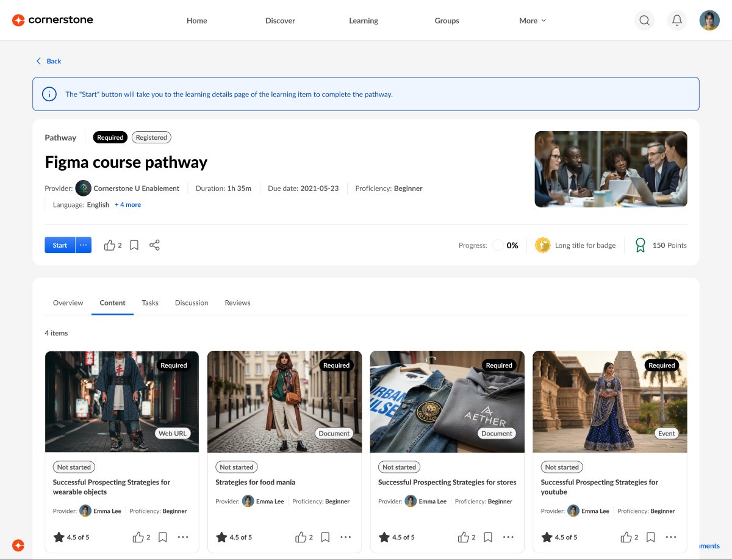Switch to the Discussion tab
This screenshot has height=560, width=732.
pos(192,303)
